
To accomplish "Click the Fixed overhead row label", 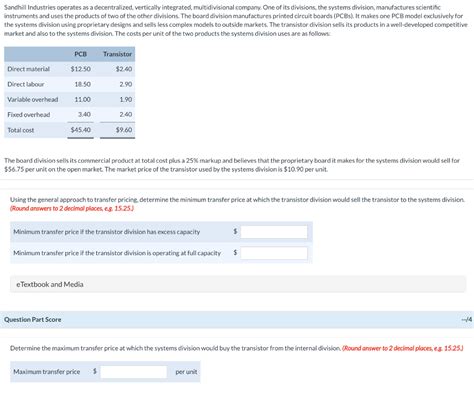I will 29,115.
